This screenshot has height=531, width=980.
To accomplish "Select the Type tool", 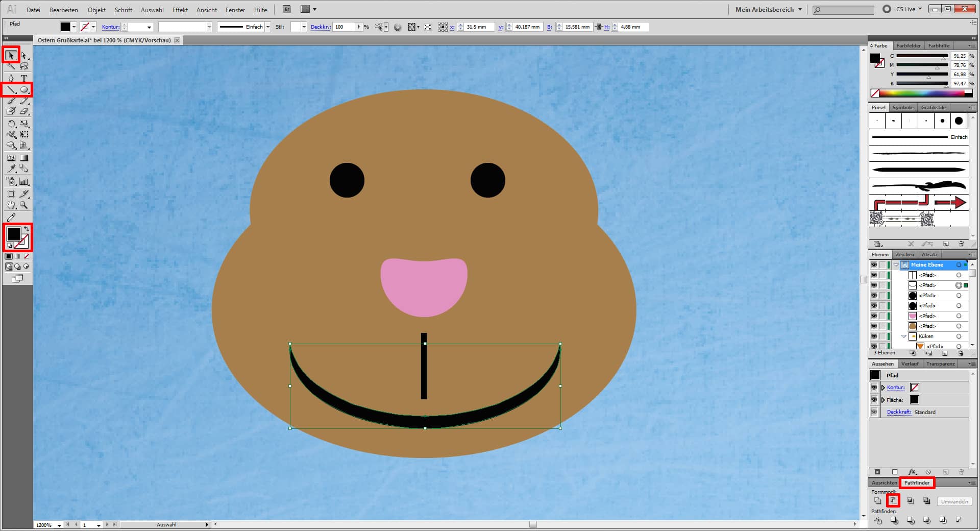I will tap(23, 78).
